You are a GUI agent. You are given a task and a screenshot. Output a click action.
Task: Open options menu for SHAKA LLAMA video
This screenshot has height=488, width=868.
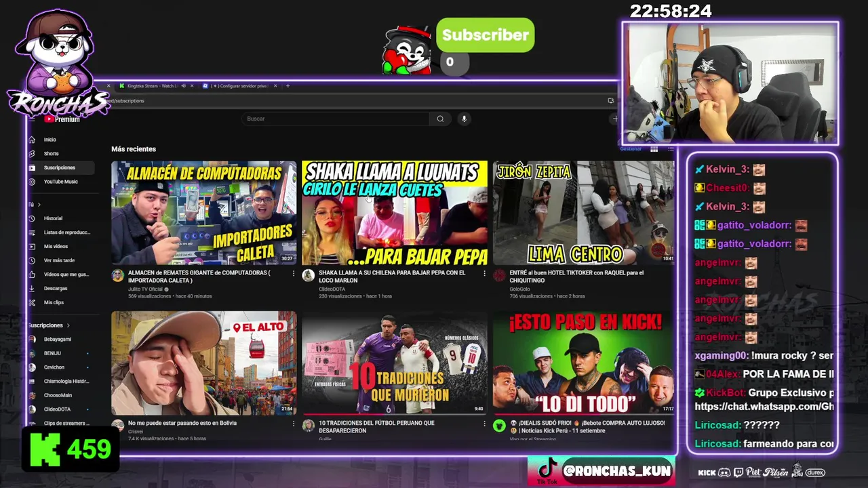click(x=484, y=273)
